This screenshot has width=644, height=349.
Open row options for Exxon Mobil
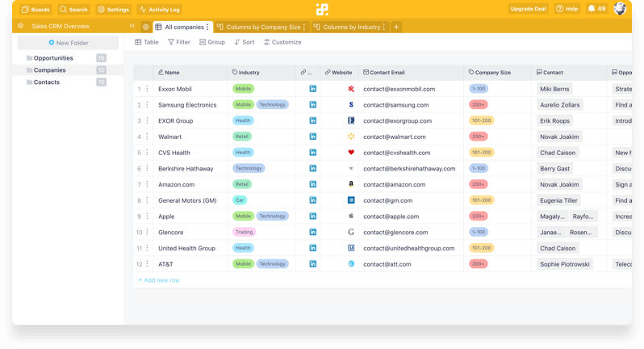[147, 89]
